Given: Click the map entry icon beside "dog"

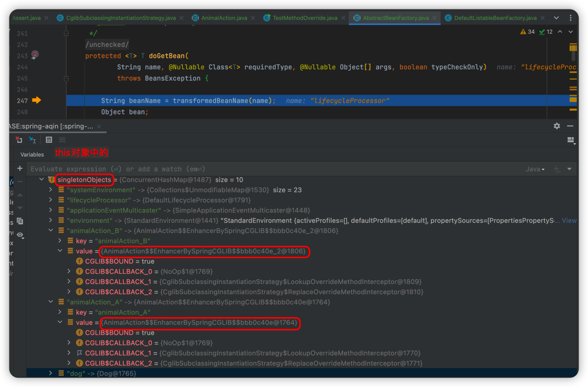Looking at the screenshot, I should [x=61, y=373].
